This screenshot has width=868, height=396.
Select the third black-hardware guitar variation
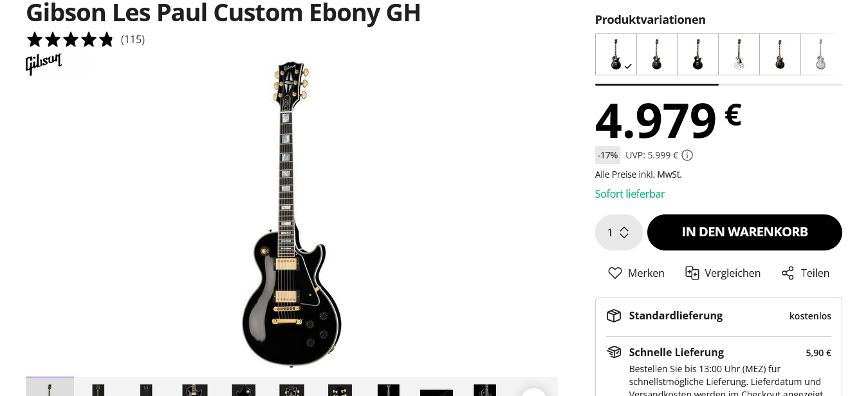point(697,55)
